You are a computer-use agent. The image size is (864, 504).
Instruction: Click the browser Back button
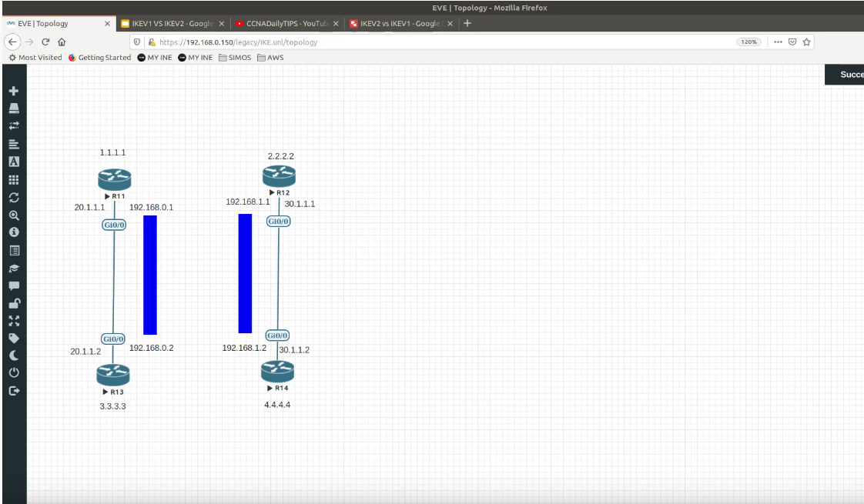[12, 42]
